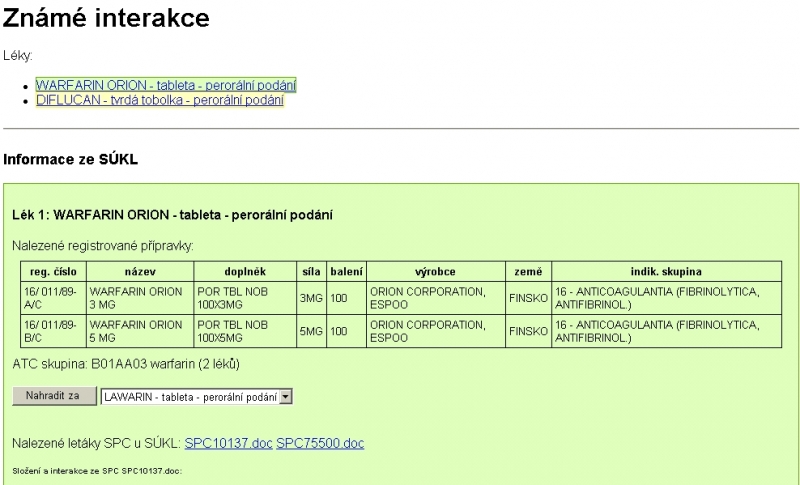Click the 'POR TBL NOB 100X5MG' cell
This screenshot has width=800, height=485.
pos(245,331)
